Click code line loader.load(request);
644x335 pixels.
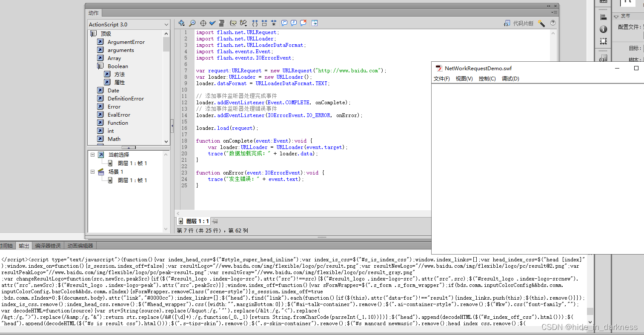227,128
